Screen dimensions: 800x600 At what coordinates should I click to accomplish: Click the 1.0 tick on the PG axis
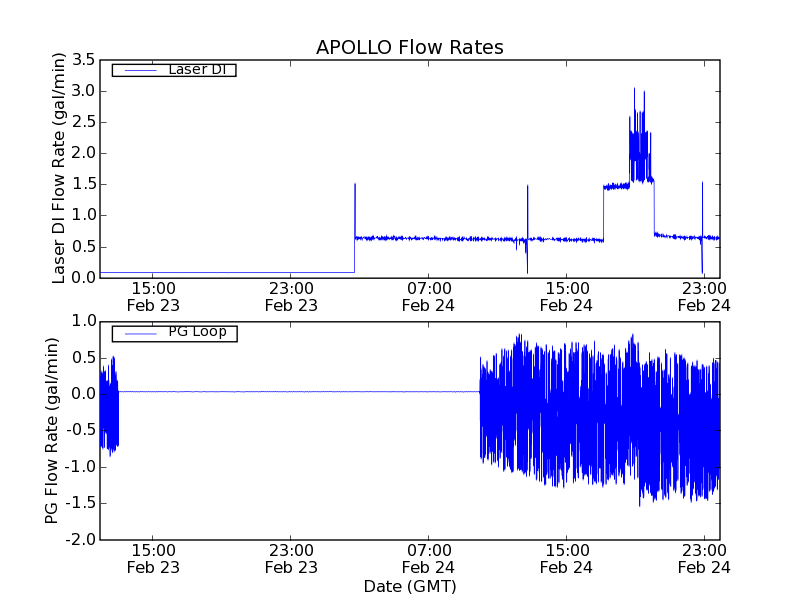point(84,321)
